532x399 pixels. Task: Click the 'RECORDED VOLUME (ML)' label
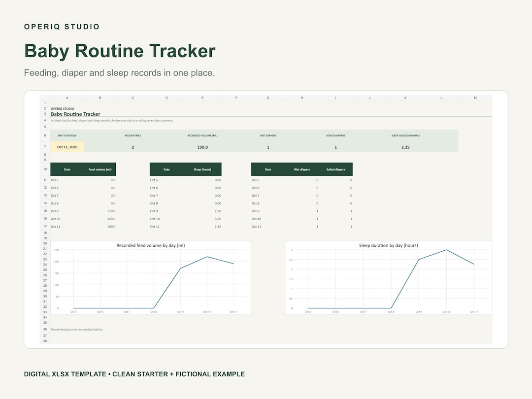pos(202,135)
